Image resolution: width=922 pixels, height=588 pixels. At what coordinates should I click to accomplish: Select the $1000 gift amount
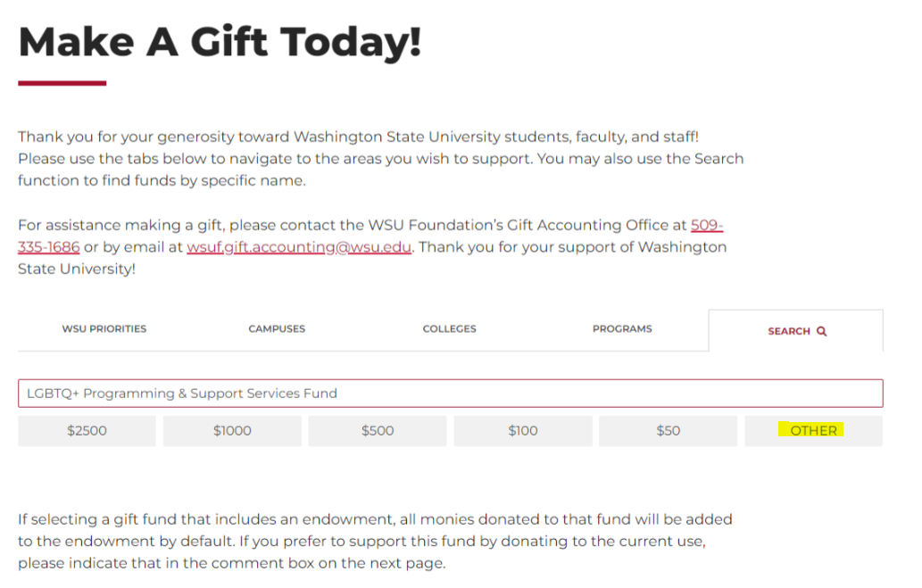pos(232,431)
